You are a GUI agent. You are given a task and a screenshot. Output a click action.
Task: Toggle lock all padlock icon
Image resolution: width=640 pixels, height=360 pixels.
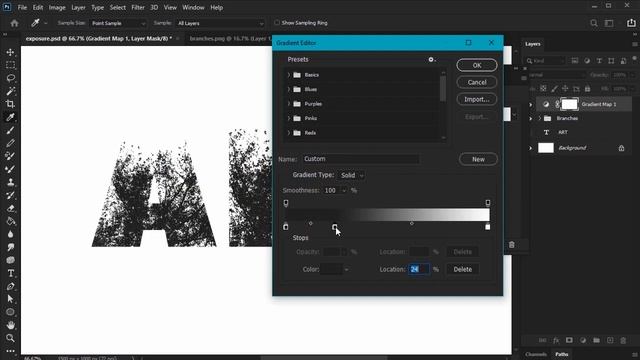click(587, 89)
